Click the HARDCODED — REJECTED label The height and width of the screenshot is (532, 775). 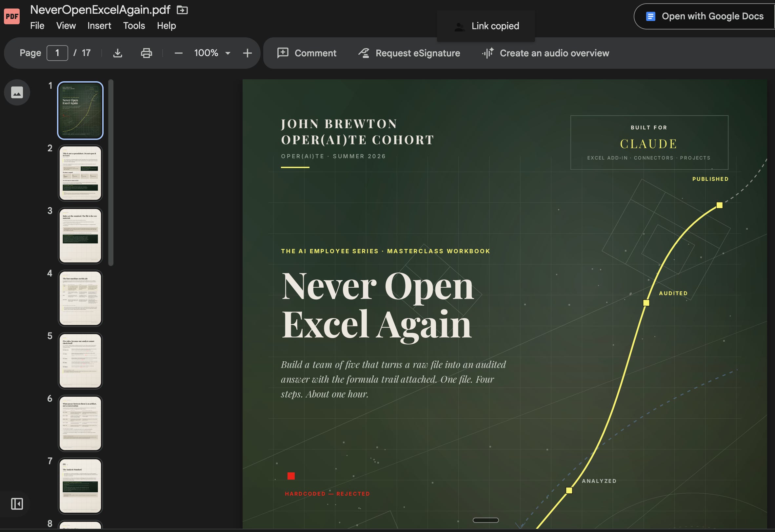pos(327,494)
